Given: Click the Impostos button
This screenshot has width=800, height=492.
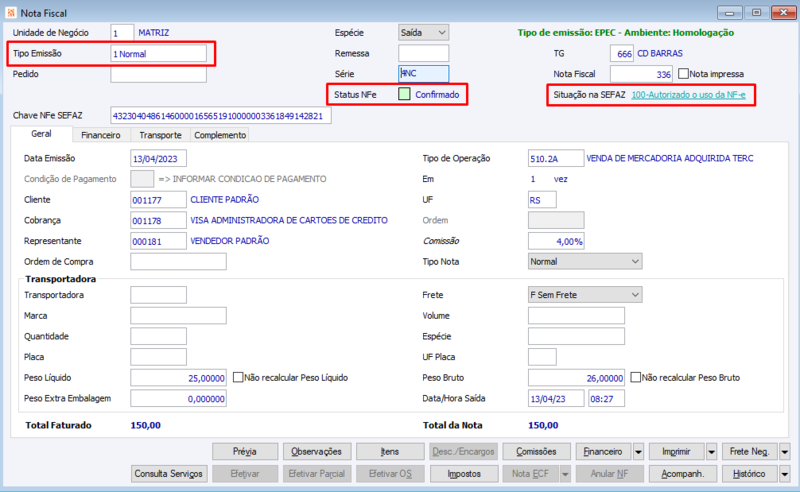Looking at the screenshot, I should point(464,474).
